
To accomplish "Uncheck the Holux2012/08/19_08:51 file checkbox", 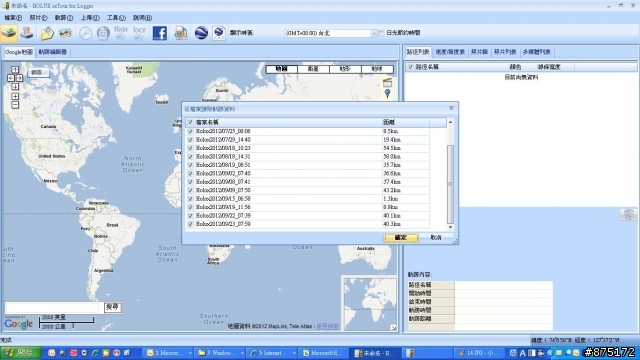I will click(190, 165).
